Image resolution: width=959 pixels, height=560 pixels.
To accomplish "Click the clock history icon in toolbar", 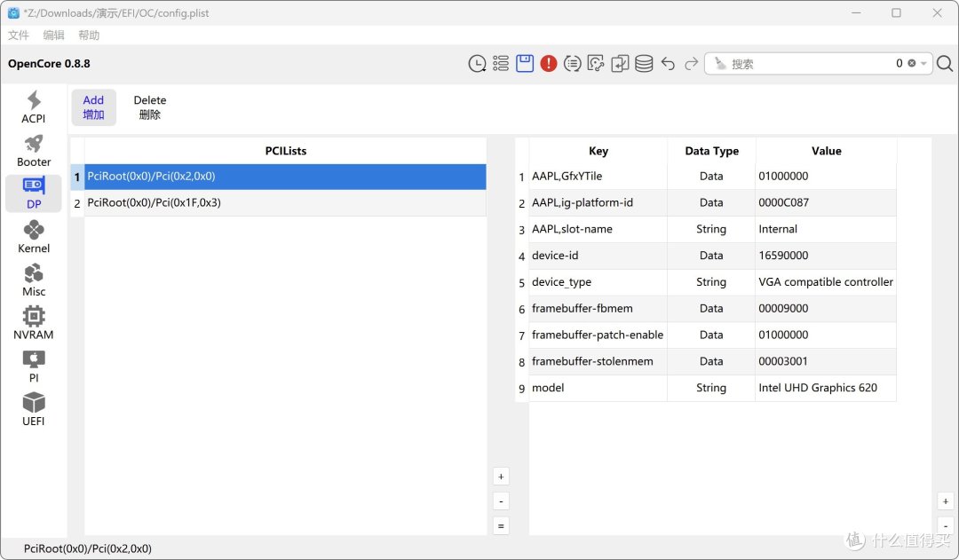I will 477,64.
